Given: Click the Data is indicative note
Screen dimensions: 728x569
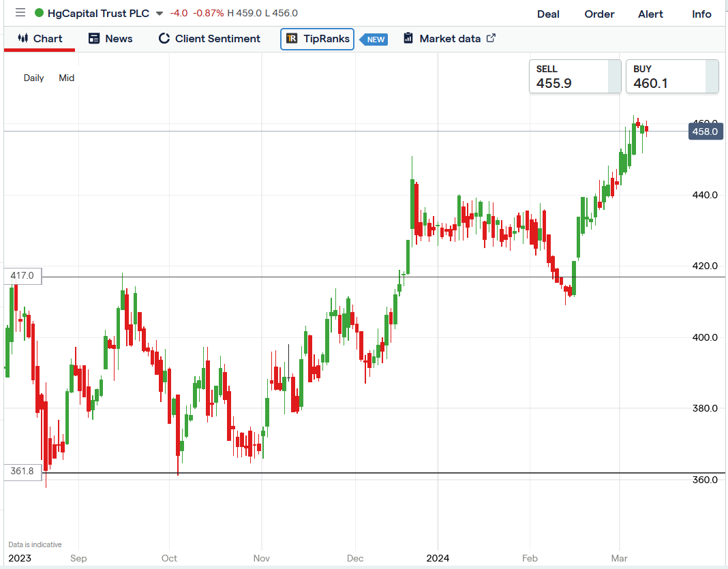Looking at the screenshot, I should (35, 544).
